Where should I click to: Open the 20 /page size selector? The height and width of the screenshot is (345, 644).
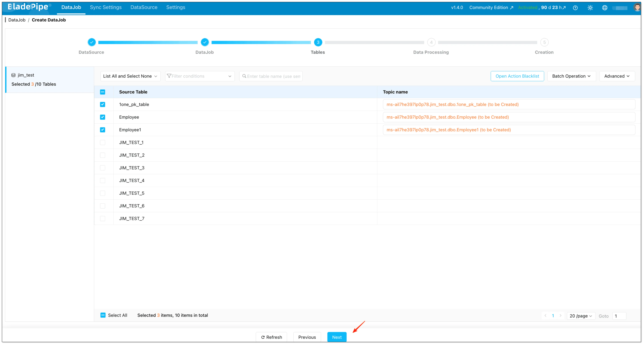(581, 316)
